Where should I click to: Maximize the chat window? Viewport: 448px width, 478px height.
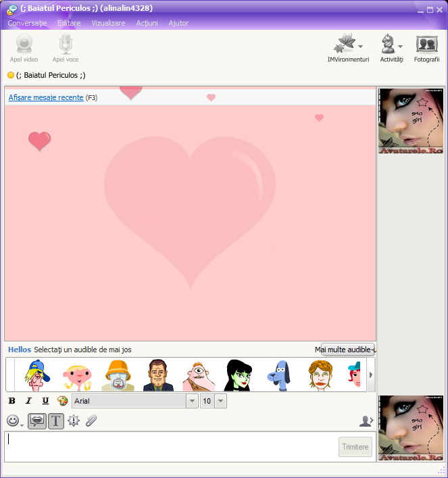coord(430,10)
